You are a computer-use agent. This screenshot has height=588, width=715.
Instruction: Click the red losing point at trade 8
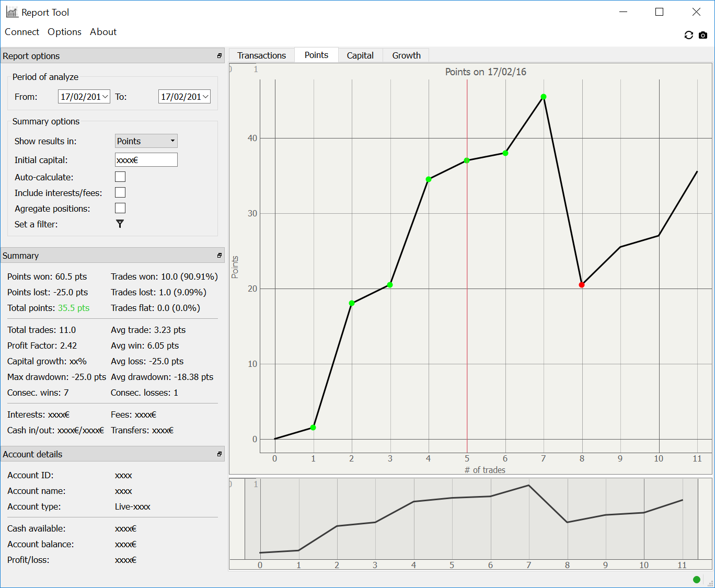pos(582,285)
